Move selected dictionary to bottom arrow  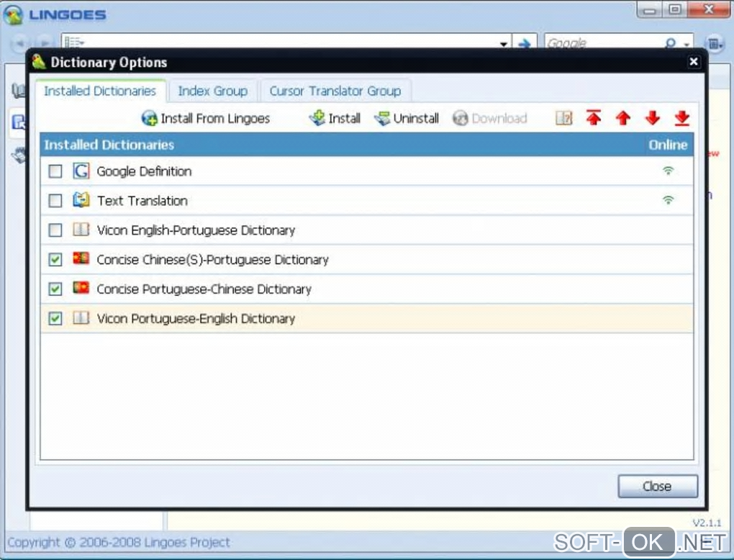point(682,118)
